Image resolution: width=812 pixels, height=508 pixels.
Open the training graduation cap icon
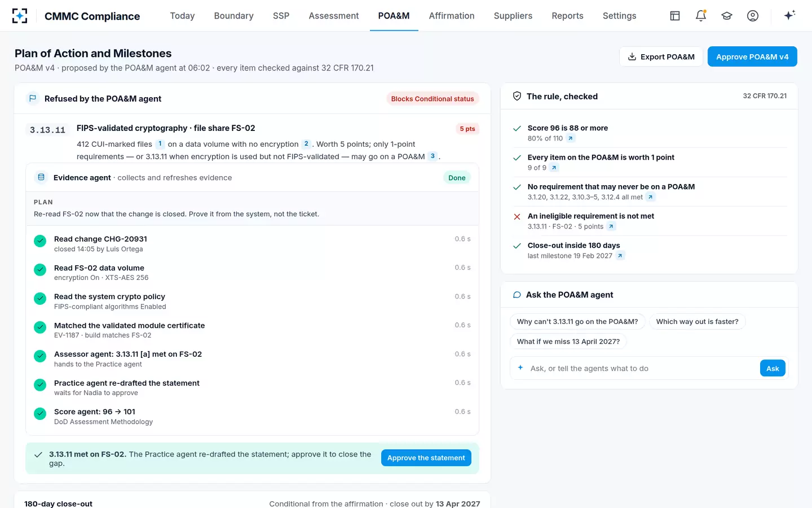point(727,16)
